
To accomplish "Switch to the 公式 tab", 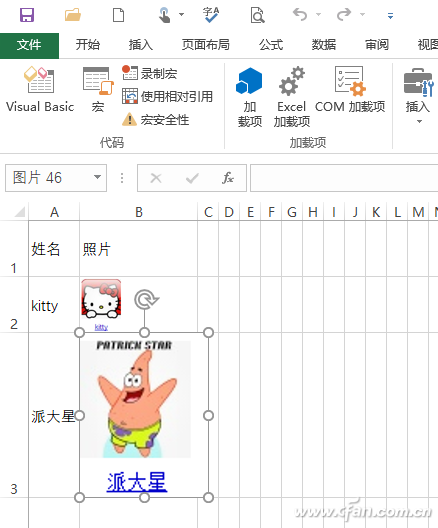I will point(271,45).
